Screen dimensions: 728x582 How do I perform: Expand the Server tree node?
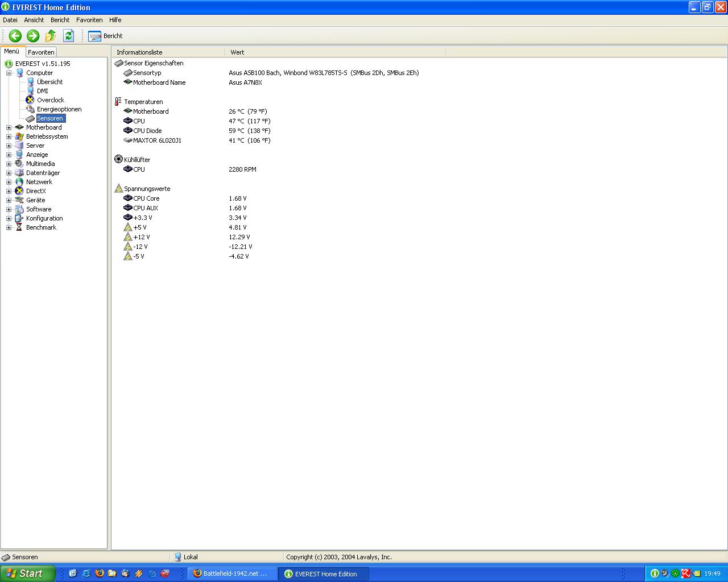(9, 145)
